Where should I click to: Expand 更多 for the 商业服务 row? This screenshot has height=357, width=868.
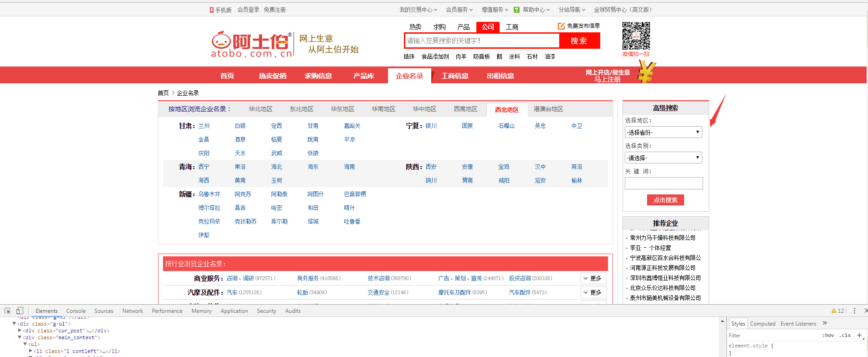(x=593, y=278)
